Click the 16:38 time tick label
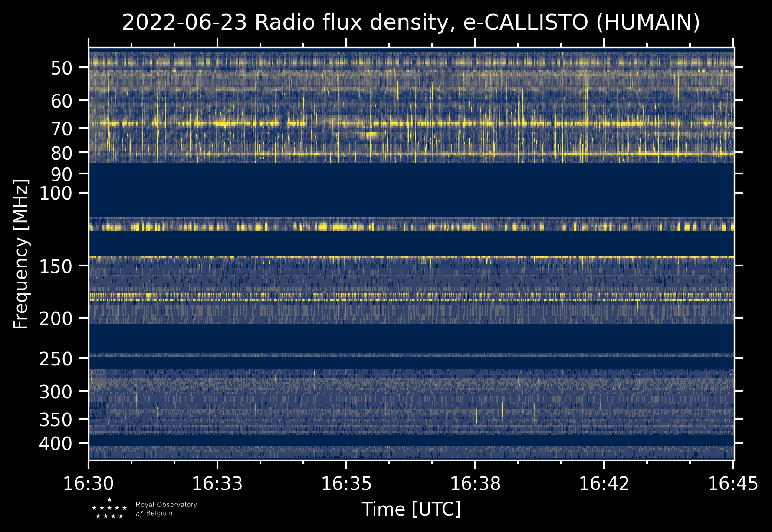Image resolution: width=772 pixels, height=532 pixels. 475,483
